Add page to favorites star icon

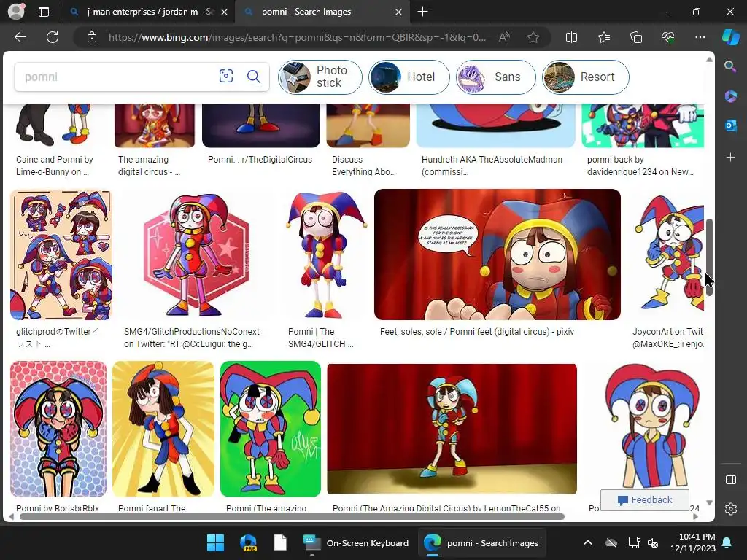[533, 37]
